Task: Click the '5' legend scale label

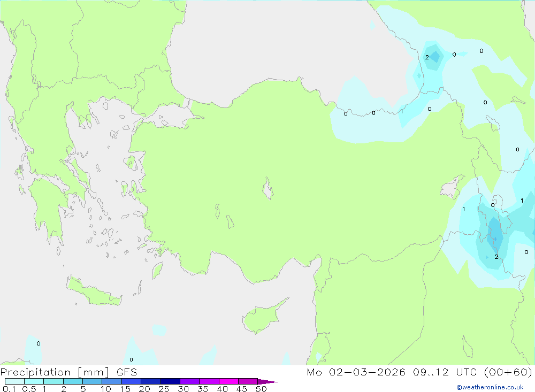Action: [83, 389]
